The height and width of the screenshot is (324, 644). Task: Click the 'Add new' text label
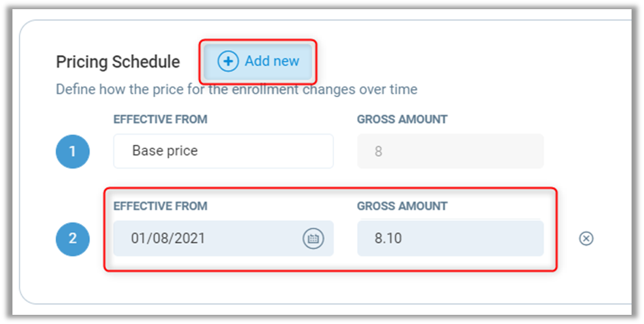tap(272, 61)
